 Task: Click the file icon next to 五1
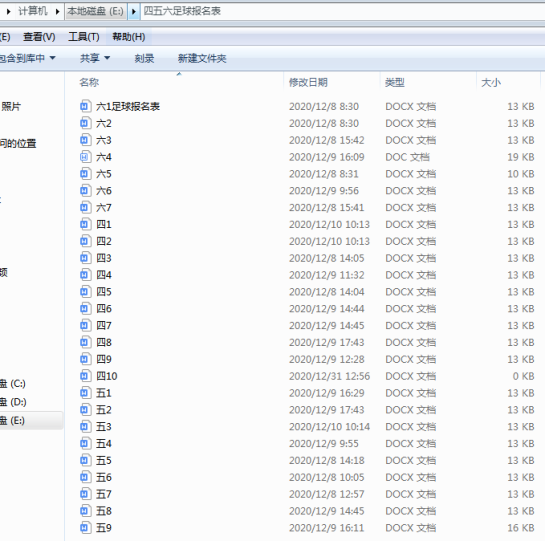pos(85,393)
